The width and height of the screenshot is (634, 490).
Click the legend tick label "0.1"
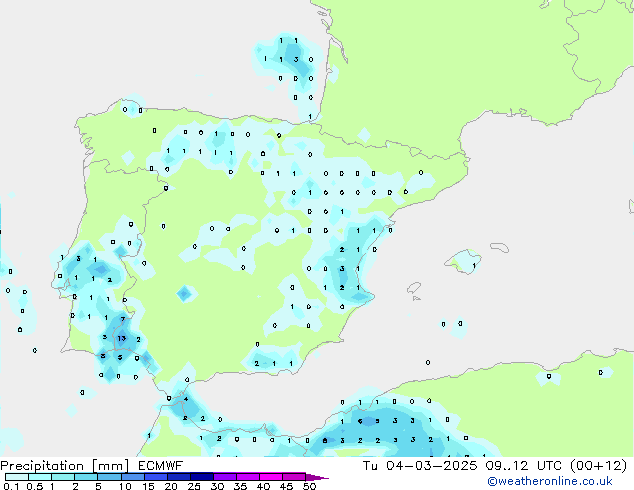11,486
